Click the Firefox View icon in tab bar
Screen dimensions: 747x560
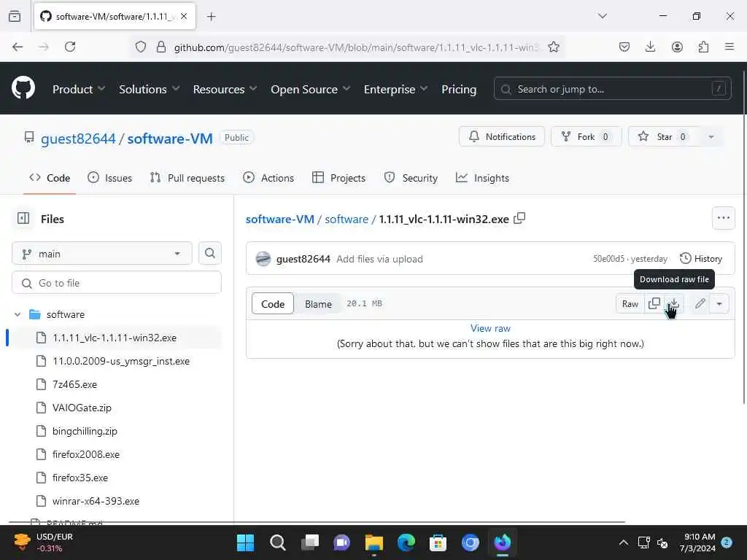[x=15, y=16]
